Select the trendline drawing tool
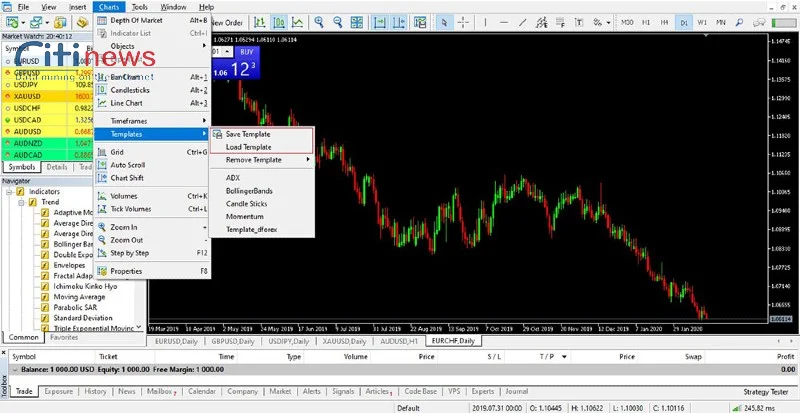This screenshot has width=800, height=413. click(x=522, y=22)
